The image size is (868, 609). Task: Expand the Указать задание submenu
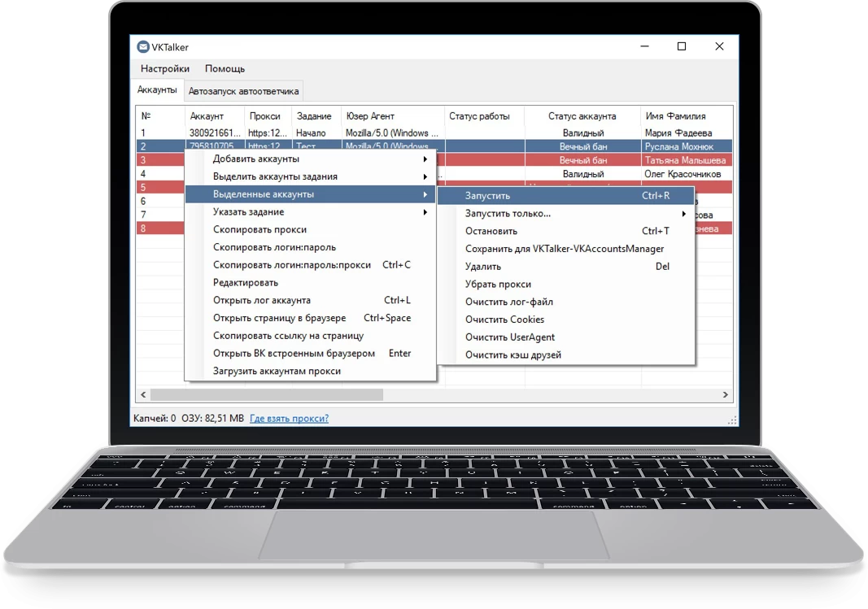[x=311, y=212]
